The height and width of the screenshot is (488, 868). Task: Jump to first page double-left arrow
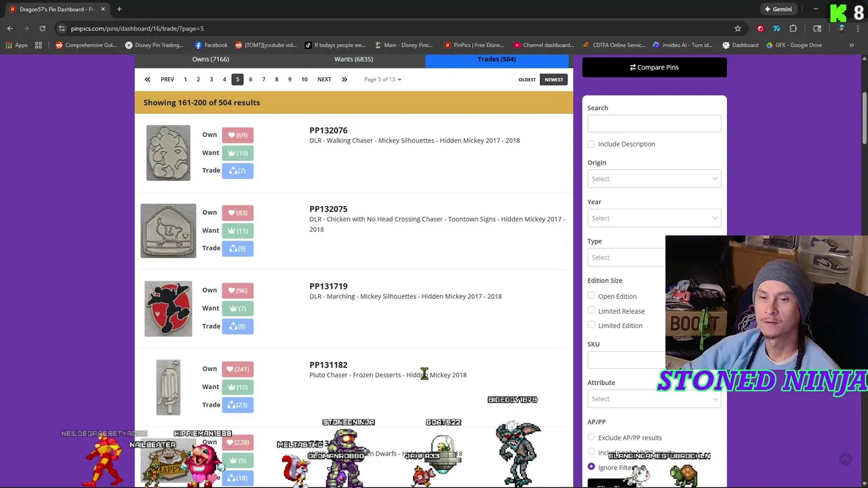pos(147,79)
